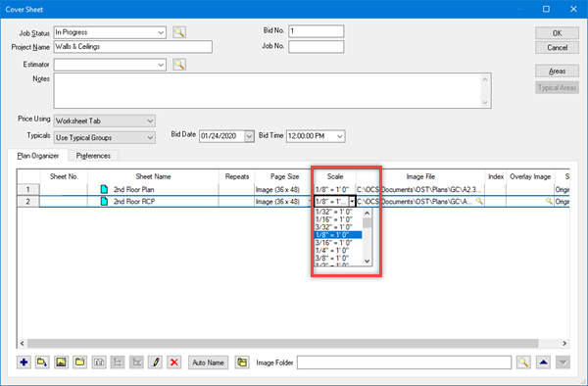Choose 1/4" = 1' 0" scale

click(334, 251)
